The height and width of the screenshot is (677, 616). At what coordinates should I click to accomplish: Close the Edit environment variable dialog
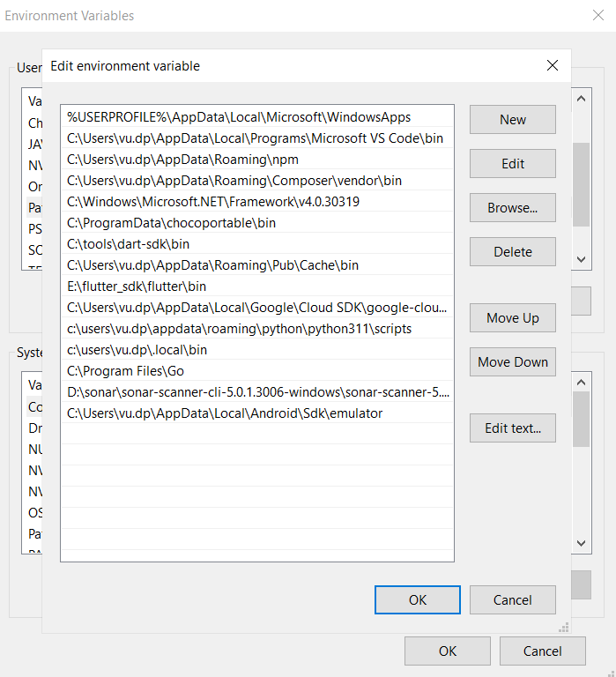tap(553, 65)
